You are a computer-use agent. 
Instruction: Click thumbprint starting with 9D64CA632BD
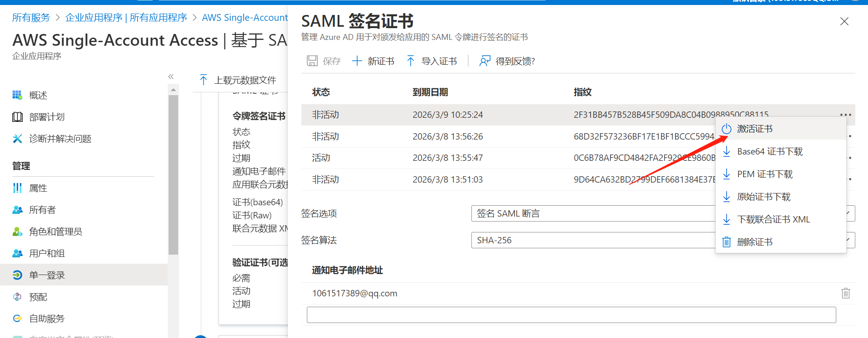[645, 179]
